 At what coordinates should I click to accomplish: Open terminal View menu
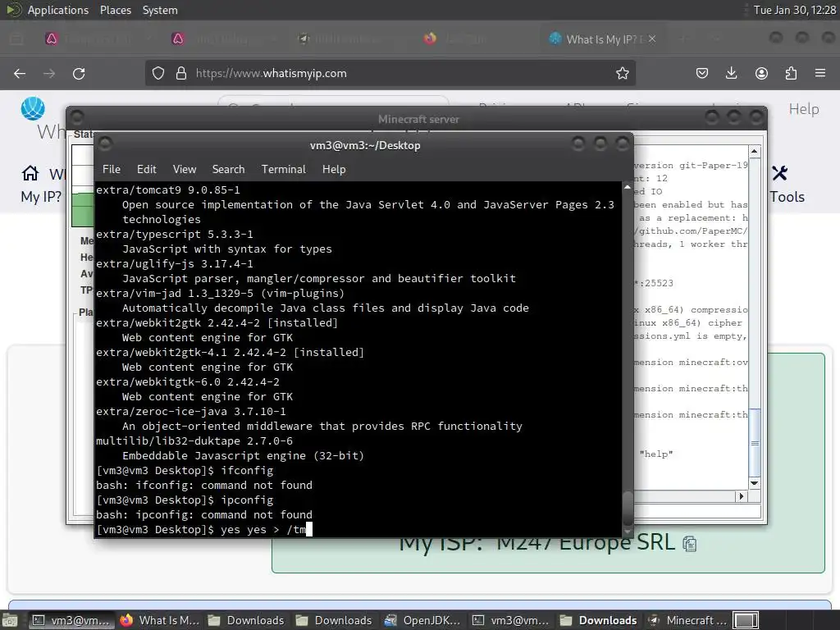pyautogui.click(x=185, y=169)
